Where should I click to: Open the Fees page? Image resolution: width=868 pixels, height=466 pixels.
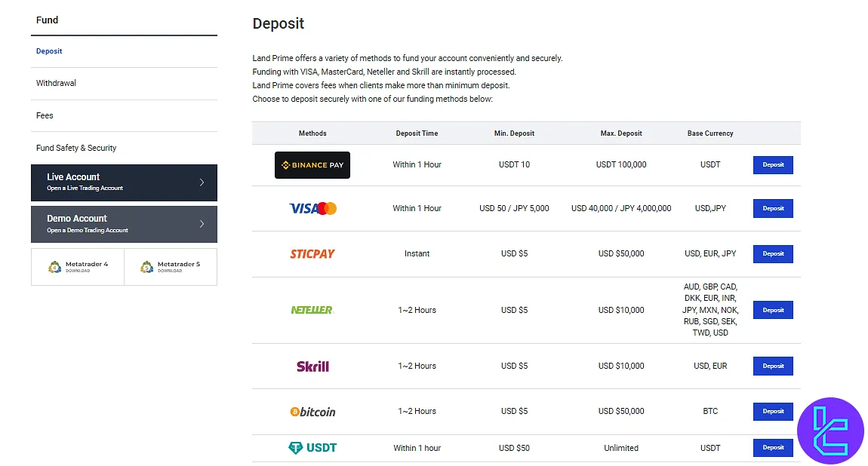[45, 115]
